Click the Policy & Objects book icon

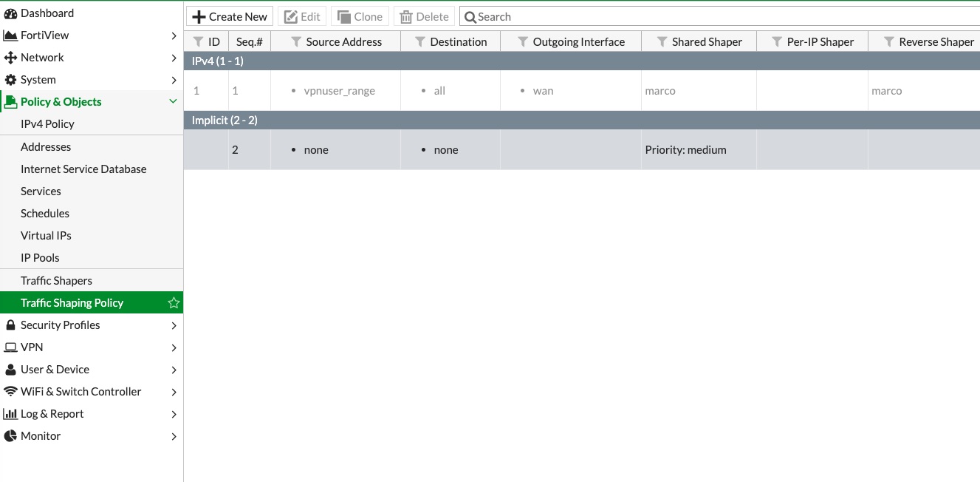click(x=10, y=102)
